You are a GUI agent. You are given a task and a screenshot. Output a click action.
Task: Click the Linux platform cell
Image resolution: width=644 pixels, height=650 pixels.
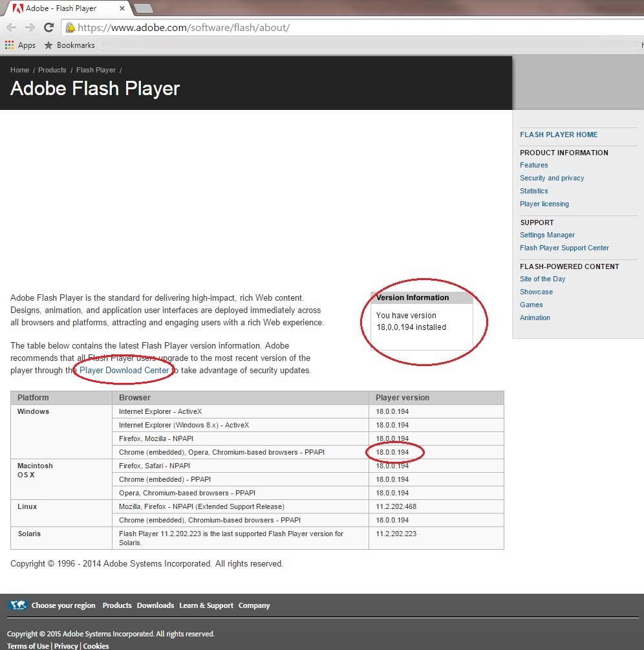click(x=61, y=513)
